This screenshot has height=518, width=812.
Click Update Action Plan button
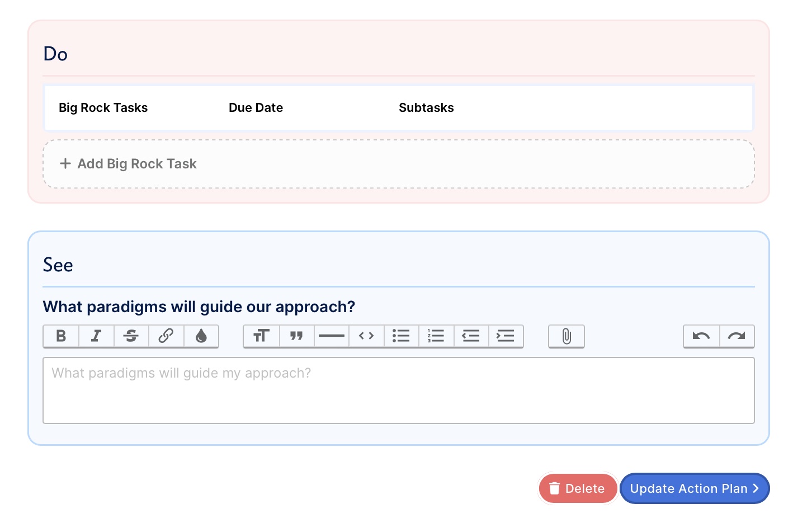click(695, 488)
